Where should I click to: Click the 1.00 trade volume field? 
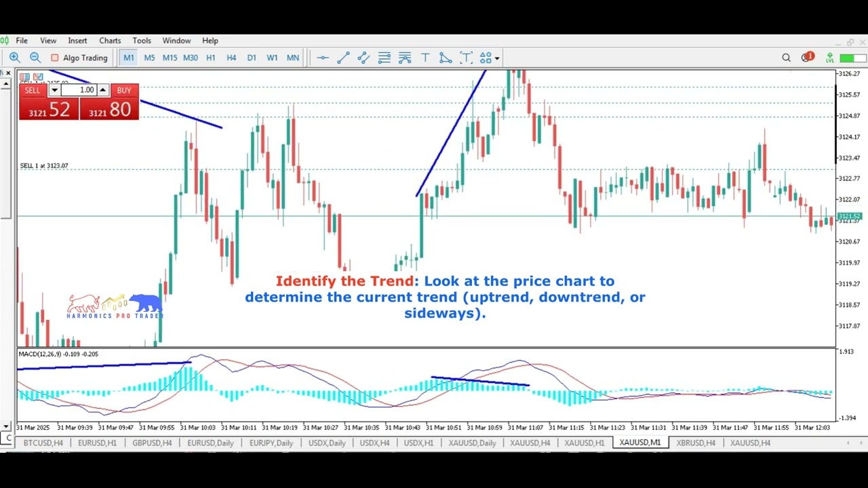click(x=79, y=90)
